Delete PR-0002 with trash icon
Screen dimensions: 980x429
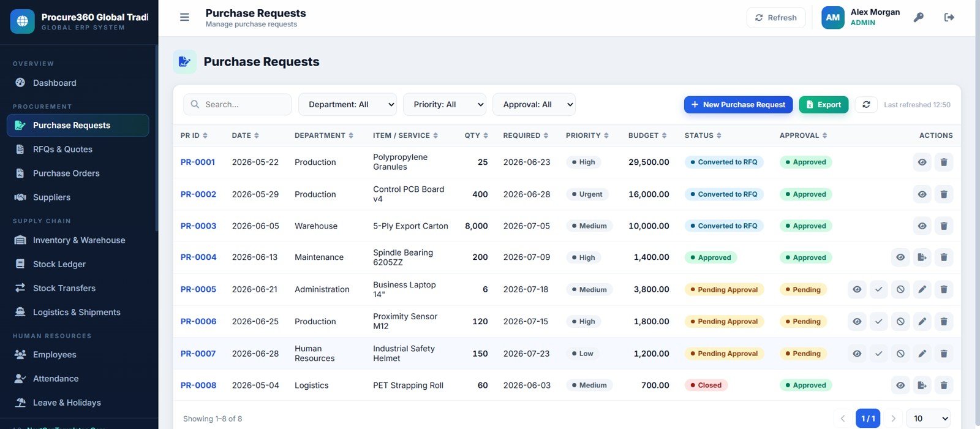(944, 194)
